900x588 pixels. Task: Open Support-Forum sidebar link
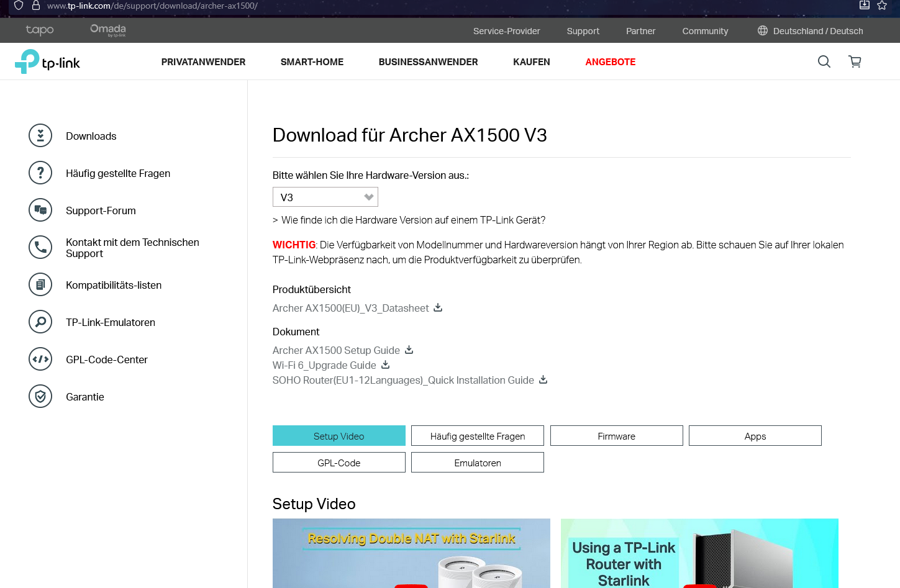(101, 210)
